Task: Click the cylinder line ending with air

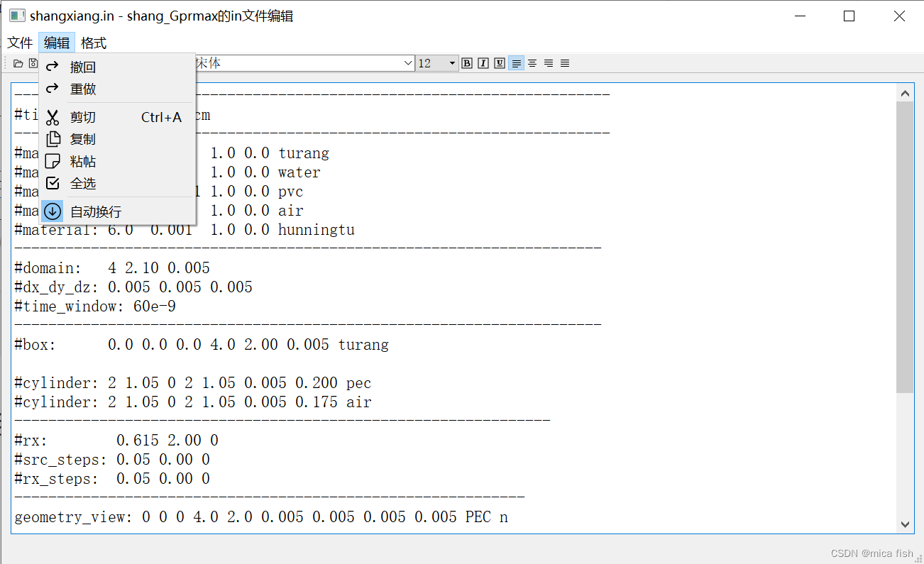Action: 193,402
